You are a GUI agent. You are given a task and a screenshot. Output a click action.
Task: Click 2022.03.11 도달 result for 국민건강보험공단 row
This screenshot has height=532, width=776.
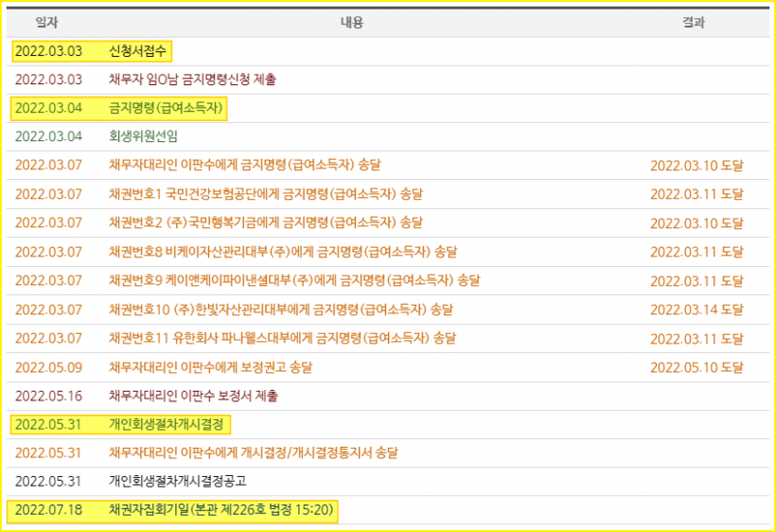tap(697, 194)
